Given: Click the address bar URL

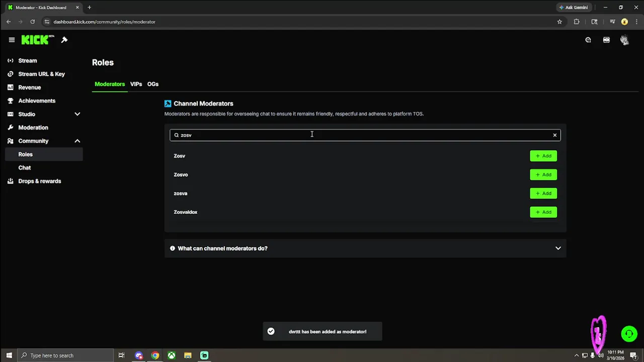Looking at the screenshot, I should tap(104, 22).
